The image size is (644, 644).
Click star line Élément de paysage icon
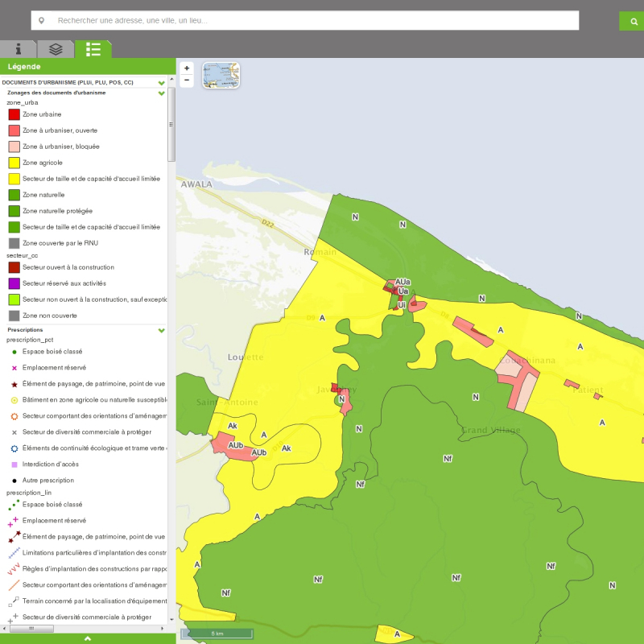[x=14, y=537]
